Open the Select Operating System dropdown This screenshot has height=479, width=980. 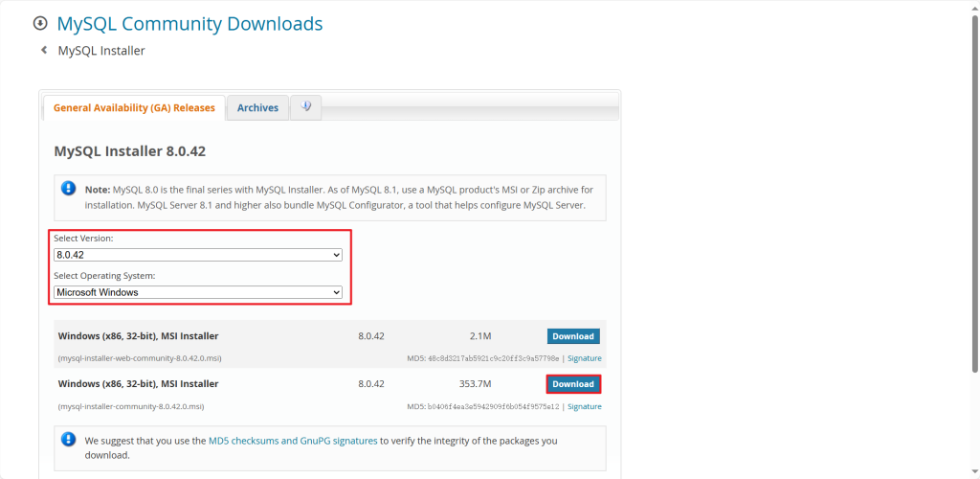(x=197, y=292)
